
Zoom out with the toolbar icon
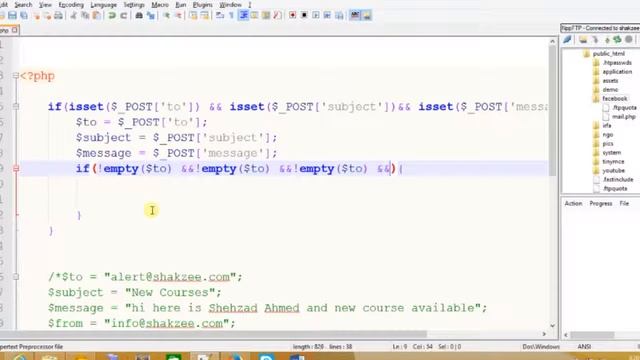178,16
